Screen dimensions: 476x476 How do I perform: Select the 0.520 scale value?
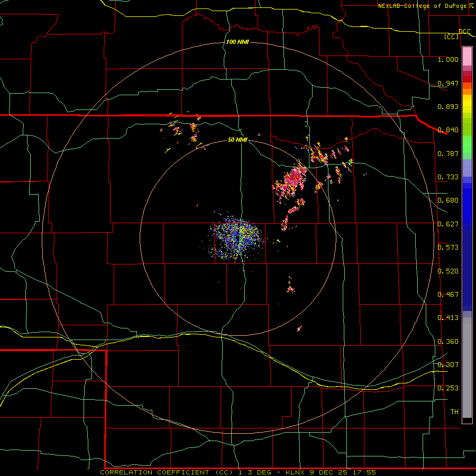(x=448, y=271)
